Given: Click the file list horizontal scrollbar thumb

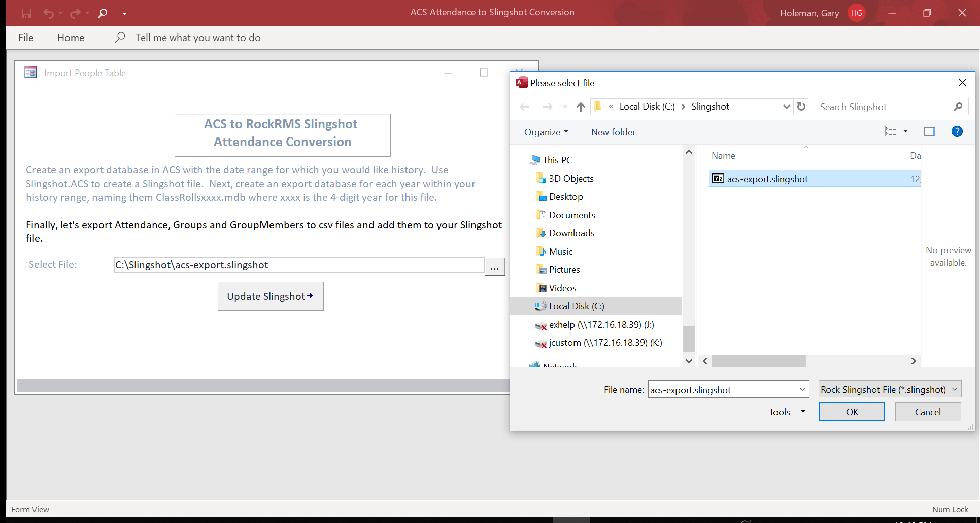Looking at the screenshot, I should point(759,361).
